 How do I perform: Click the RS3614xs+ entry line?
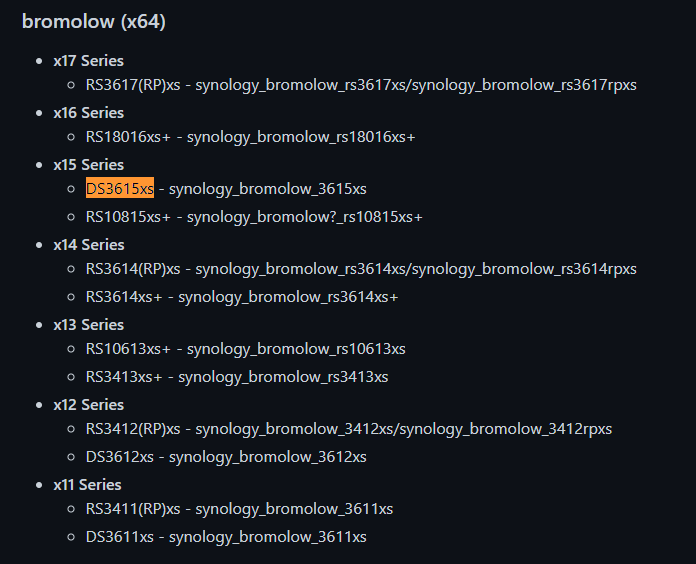(242, 297)
